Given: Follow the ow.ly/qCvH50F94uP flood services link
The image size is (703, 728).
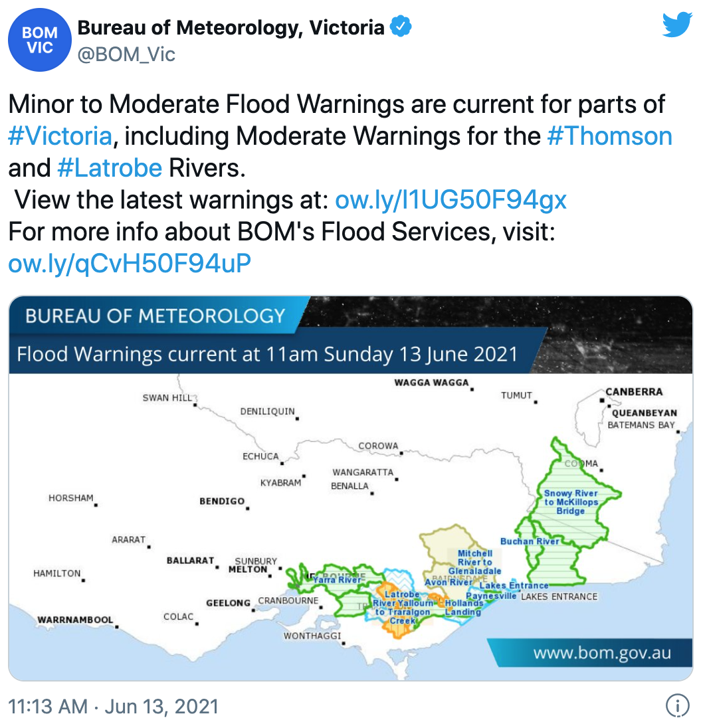Looking at the screenshot, I should tap(130, 263).
